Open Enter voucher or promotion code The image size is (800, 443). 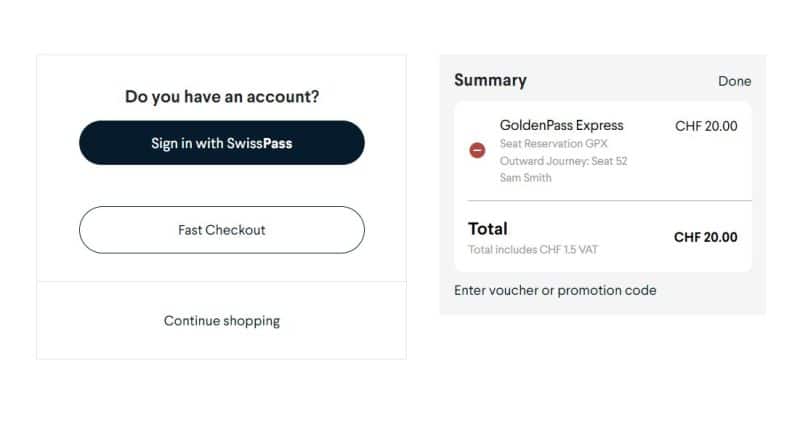tap(555, 290)
